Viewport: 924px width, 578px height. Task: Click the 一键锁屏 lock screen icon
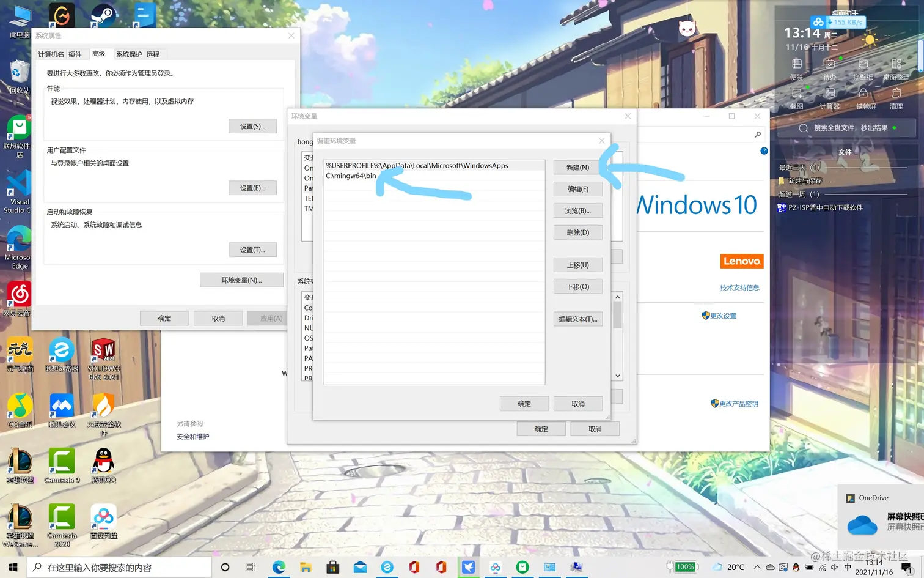tap(863, 98)
